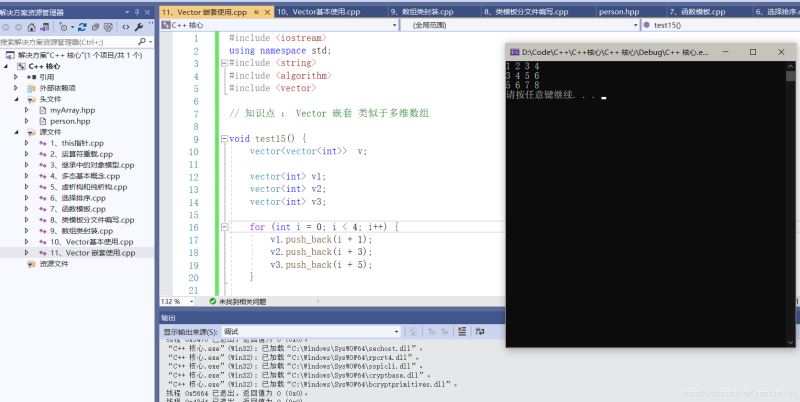Click the View Code angle-brackets icon
Image resolution: width=800 pixels, height=402 pixels.
pos(126,27)
